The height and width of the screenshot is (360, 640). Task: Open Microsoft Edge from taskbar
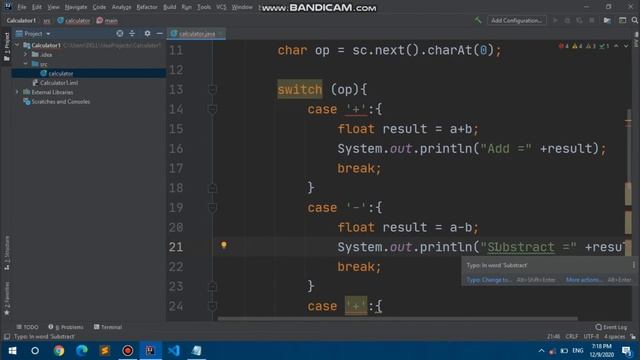(82, 351)
